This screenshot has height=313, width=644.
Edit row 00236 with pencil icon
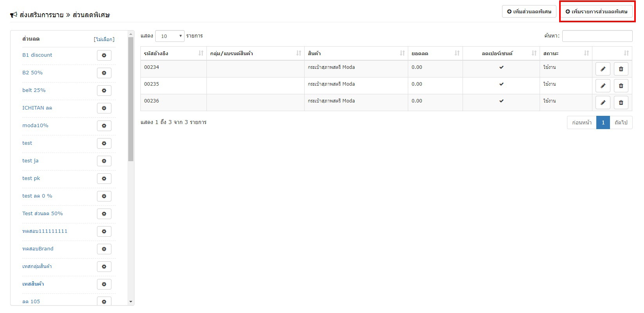pyautogui.click(x=603, y=103)
